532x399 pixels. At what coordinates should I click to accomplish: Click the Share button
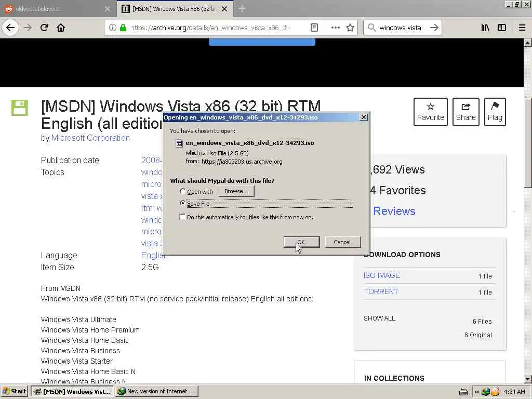tap(466, 112)
